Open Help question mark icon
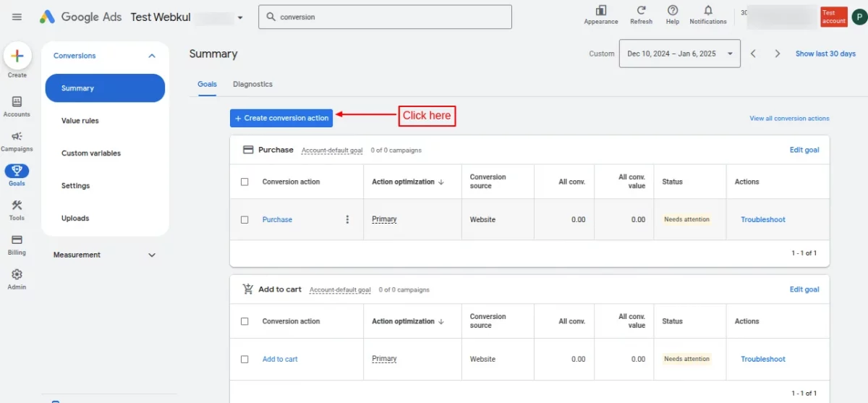This screenshot has height=403, width=868. click(673, 10)
